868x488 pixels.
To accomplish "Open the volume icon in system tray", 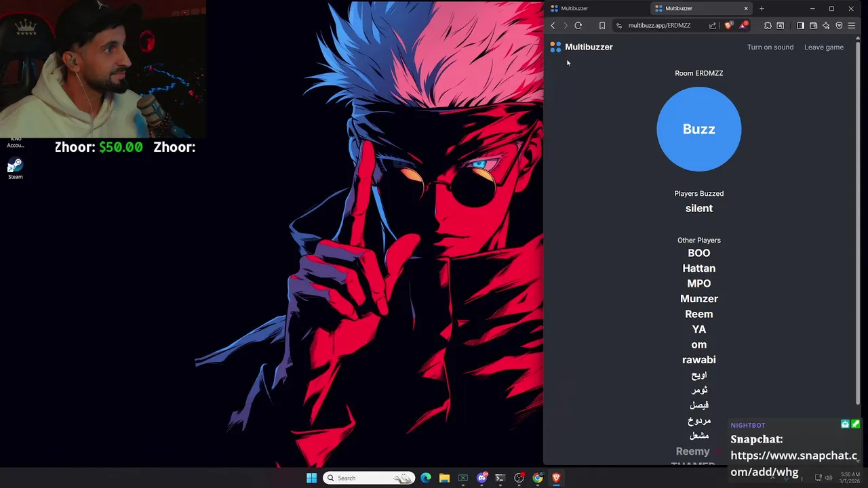I will (x=828, y=478).
